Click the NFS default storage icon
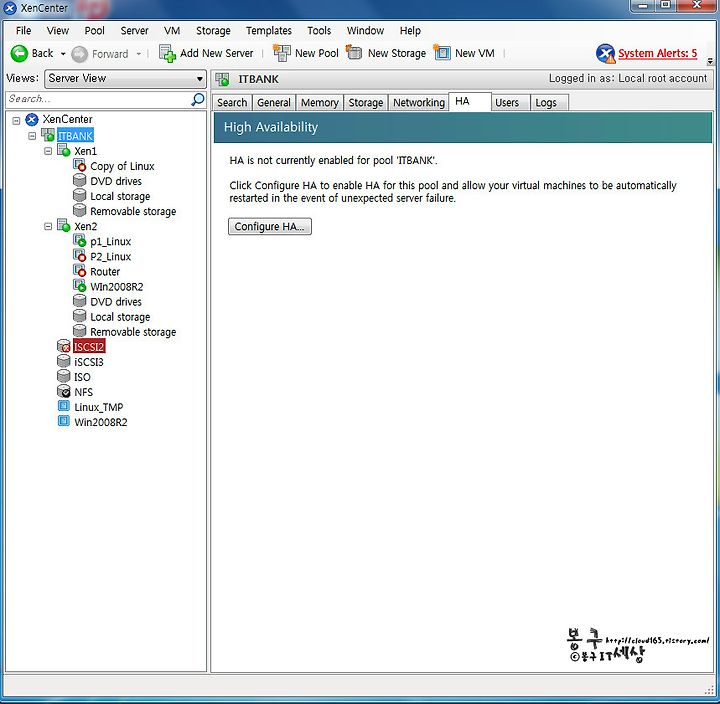 pyautogui.click(x=63, y=391)
